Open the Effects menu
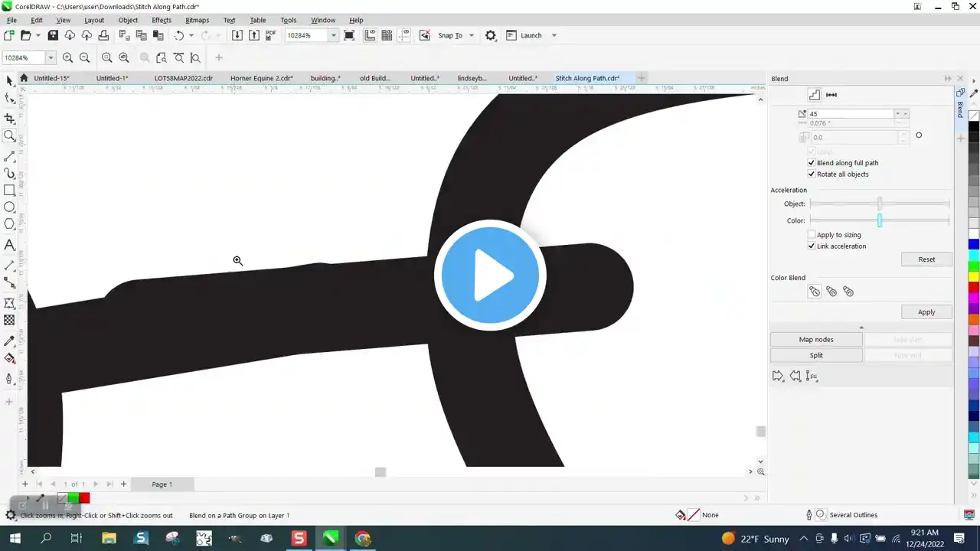This screenshot has width=980, height=551. pyautogui.click(x=162, y=20)
